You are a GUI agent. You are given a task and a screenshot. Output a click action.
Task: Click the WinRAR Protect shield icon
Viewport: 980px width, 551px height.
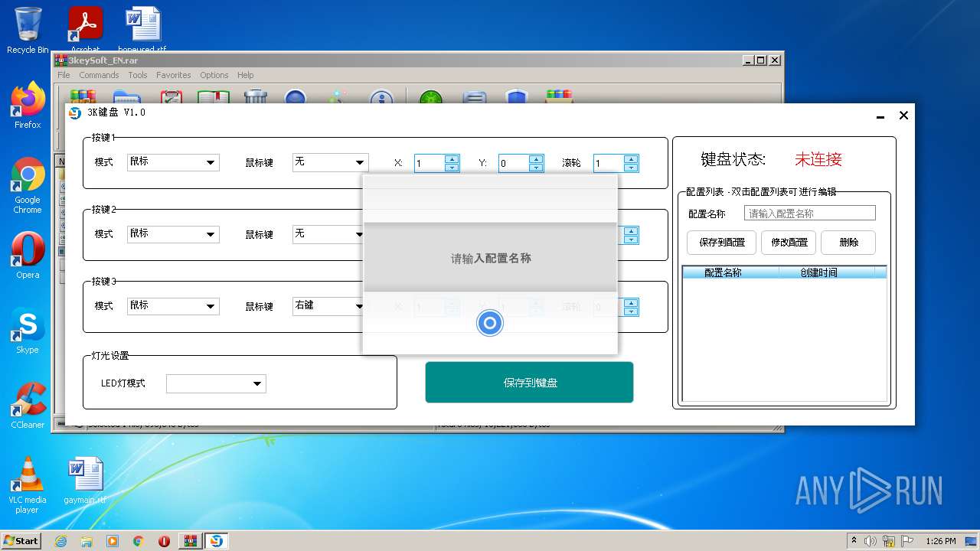[x=517, y=97]
